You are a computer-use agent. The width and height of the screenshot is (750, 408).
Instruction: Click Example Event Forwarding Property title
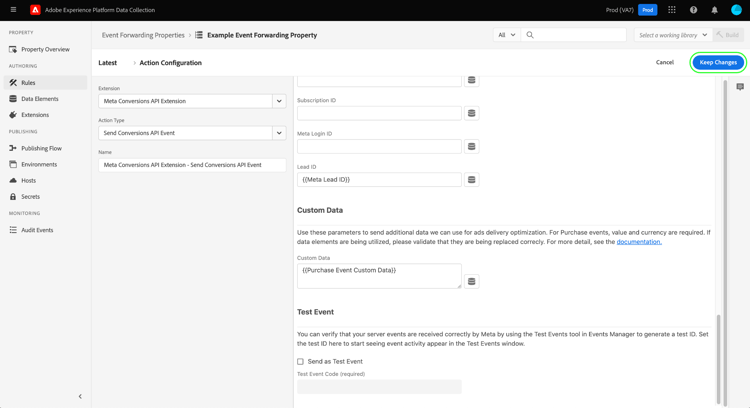(x=262, y=35)
